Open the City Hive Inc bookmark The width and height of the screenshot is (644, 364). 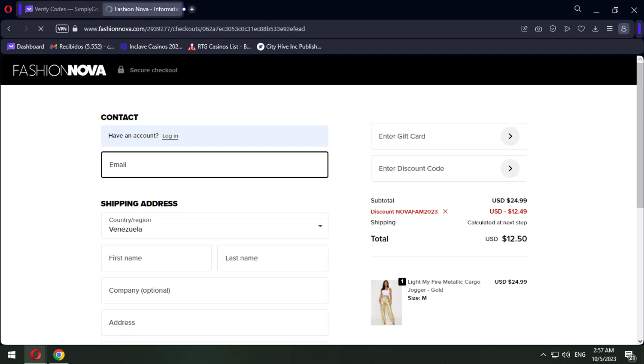pos(289,46)
